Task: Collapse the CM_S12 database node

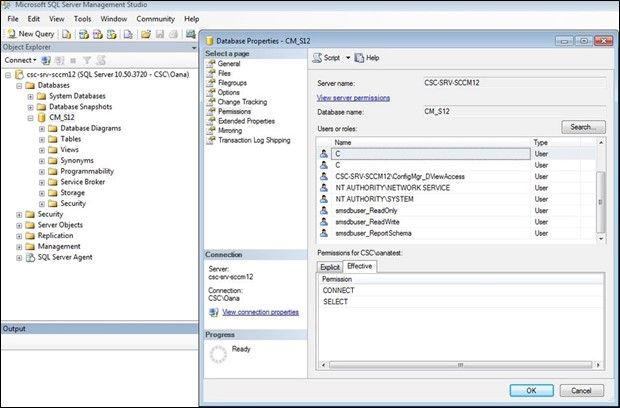Action: [30, 118]
